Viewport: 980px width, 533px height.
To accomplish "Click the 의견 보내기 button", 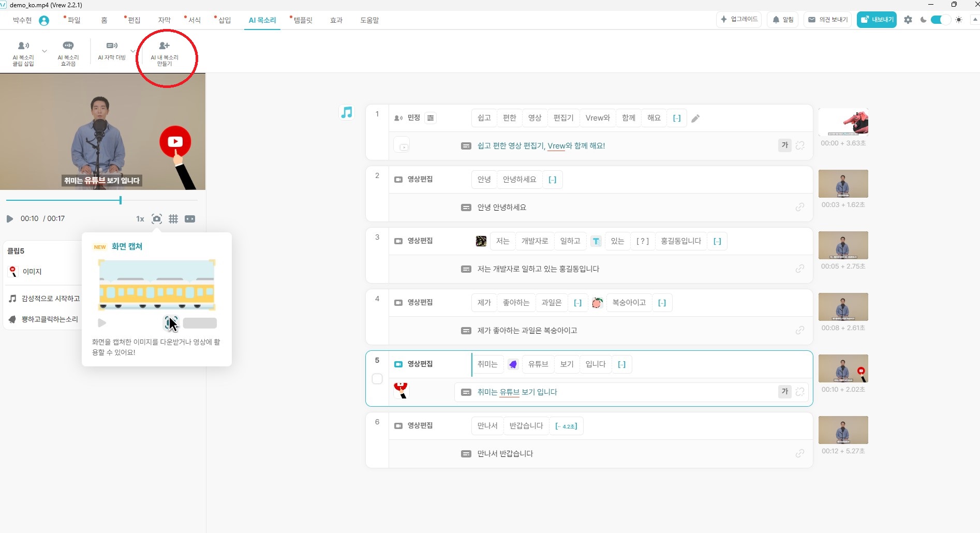I will tap(828, 20).
